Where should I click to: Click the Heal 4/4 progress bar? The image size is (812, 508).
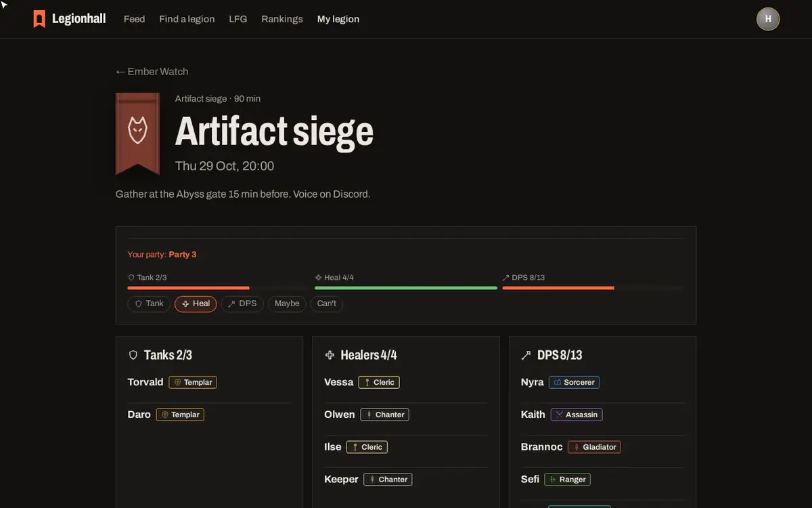point(406,288)
